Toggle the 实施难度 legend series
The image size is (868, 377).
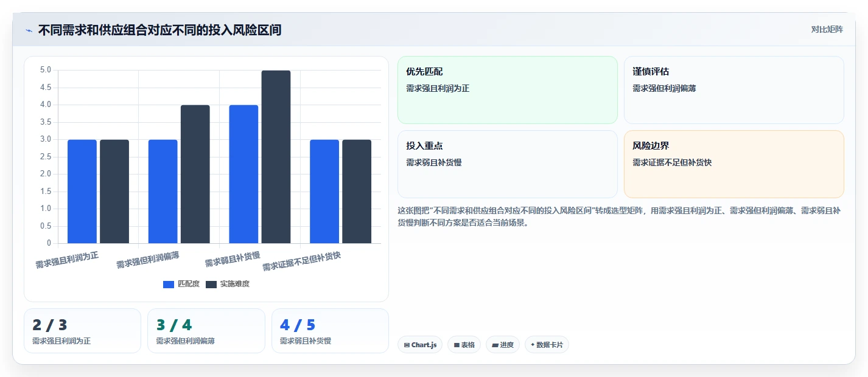click(228, 284)
